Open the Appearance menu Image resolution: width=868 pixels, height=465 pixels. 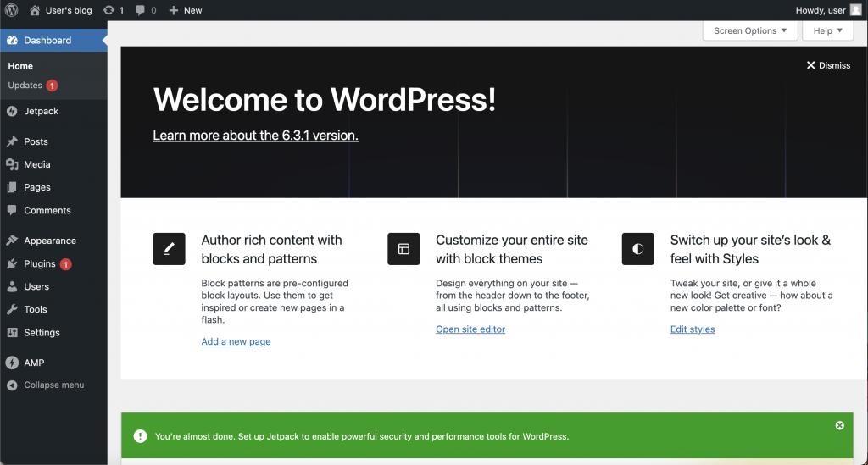50,241
